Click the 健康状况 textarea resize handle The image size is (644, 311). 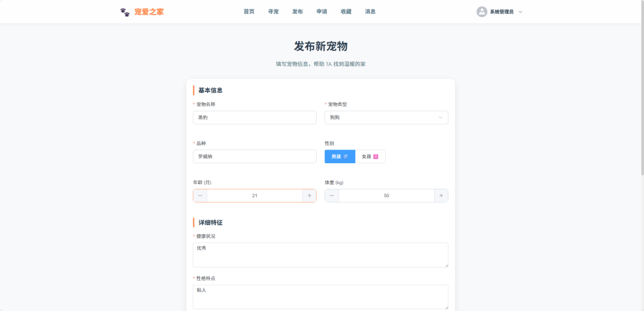point(445,265)
